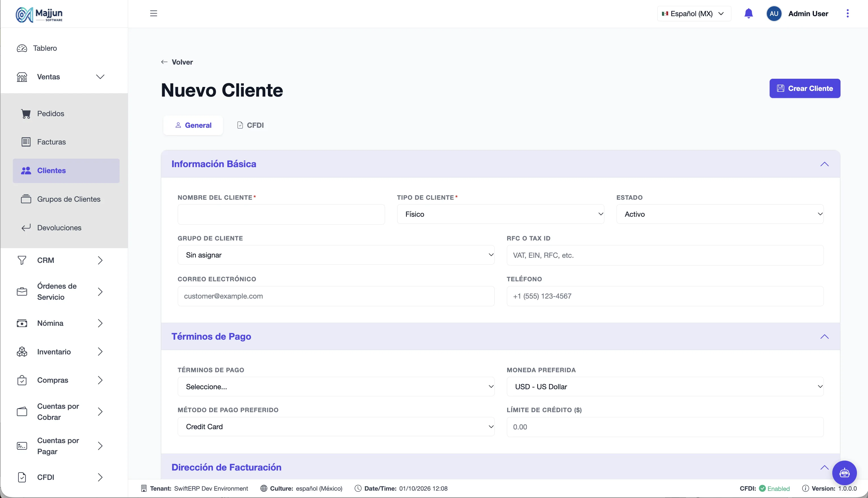Click the Devoluciones return arrow icon
This screenshot has height=498, width=868.
tap(26, 228)
